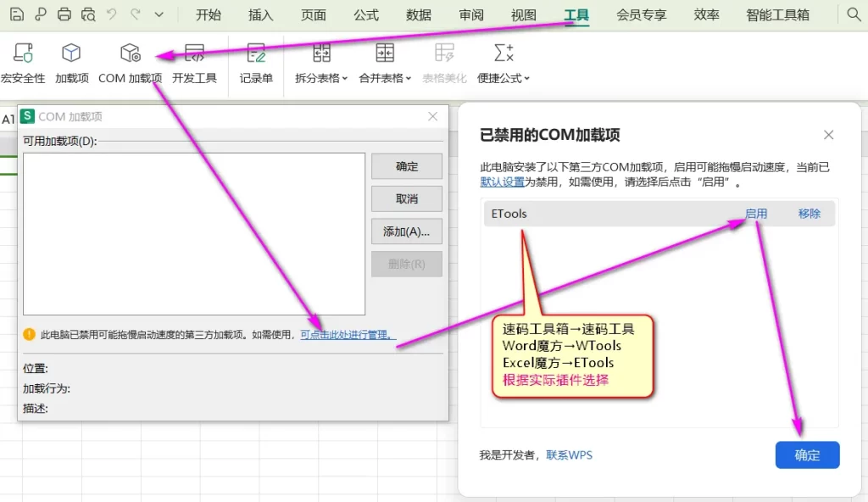Click the 便捷公式 quick formula icon

coord(504,53)
